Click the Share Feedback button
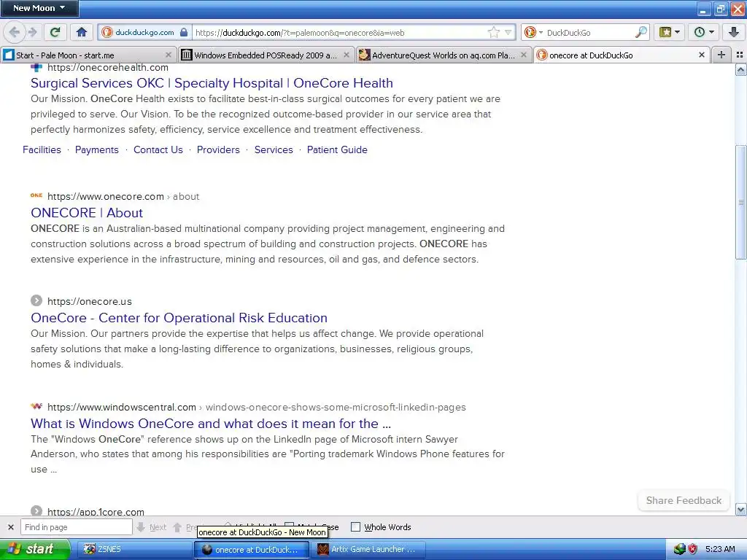The height and width of the screenshot is (560, 747). [x=684, y=500]
